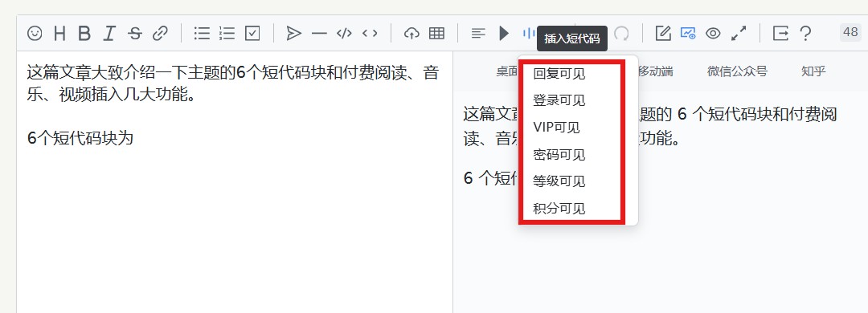
Task: Click the cloud upload icon
Action: 411,34
